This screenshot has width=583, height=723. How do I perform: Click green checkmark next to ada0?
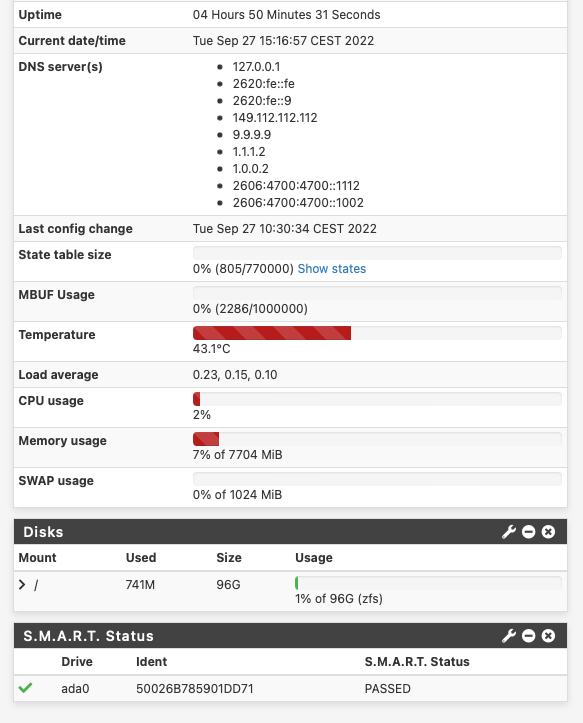coord(25,688)
